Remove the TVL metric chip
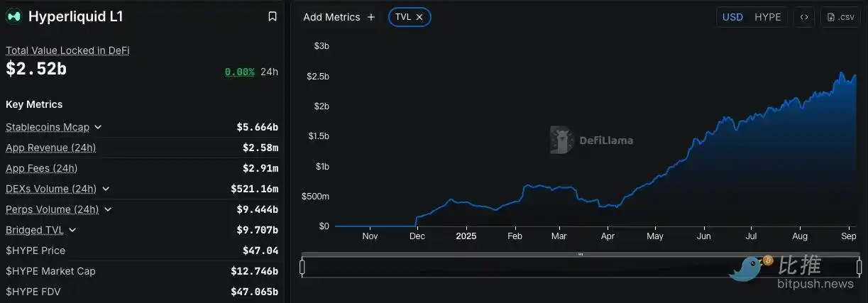The height and width of the screenshot is (303, 868). click(419, 17)
